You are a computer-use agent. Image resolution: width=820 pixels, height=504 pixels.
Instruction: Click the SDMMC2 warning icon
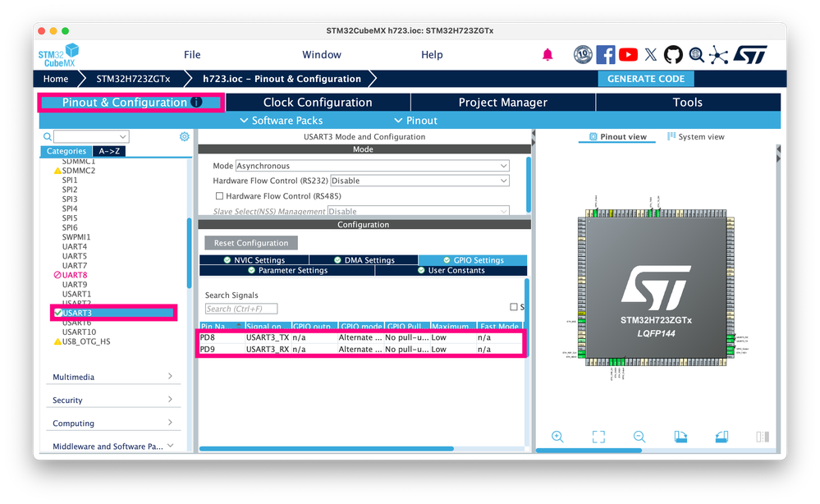57,171
